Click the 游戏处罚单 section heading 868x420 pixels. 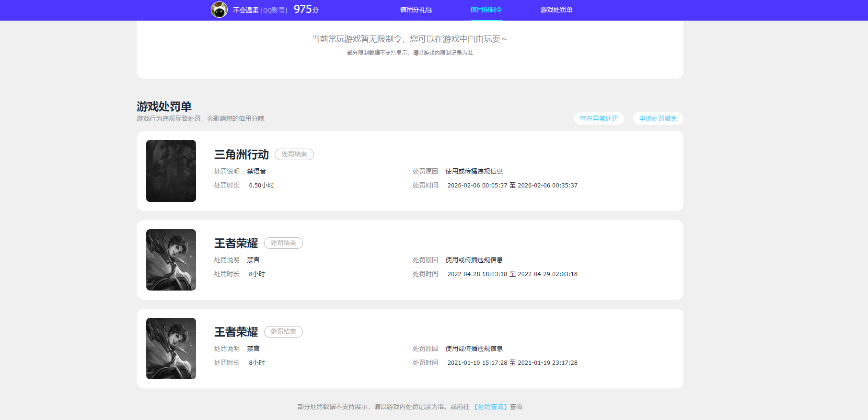coord(164,106)
